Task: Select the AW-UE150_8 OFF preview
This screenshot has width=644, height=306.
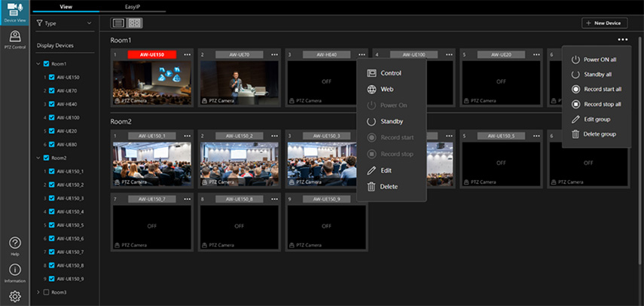Action: [x=240, y=227]
